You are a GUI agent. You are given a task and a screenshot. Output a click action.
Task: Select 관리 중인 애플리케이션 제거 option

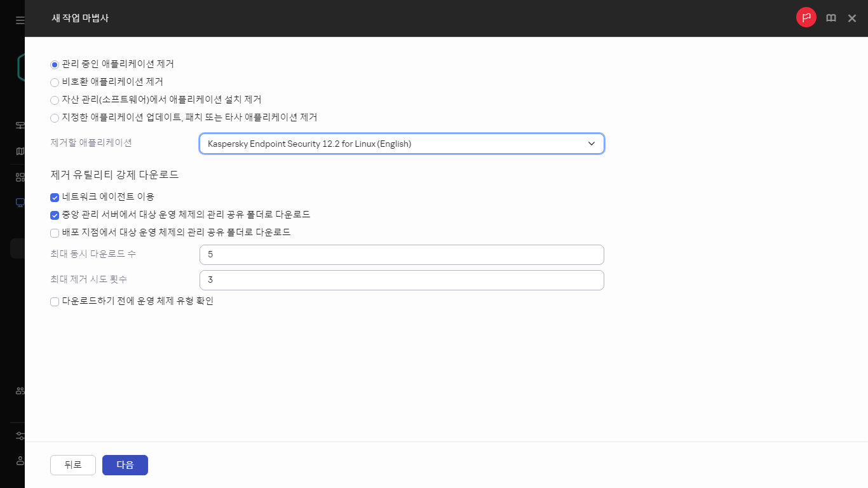(x=54, y=64)
